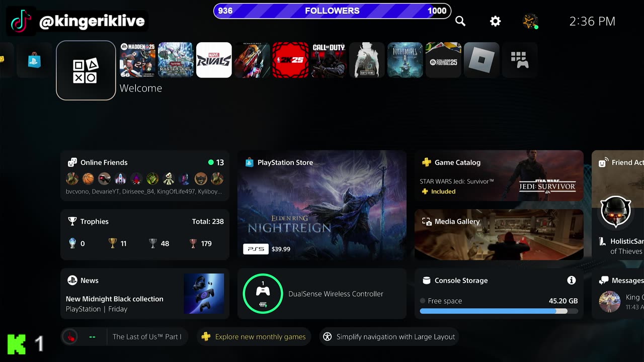Launch Madden 25 game tile
This screenshot has width=644, height=362.
click(x=137, y=60)
